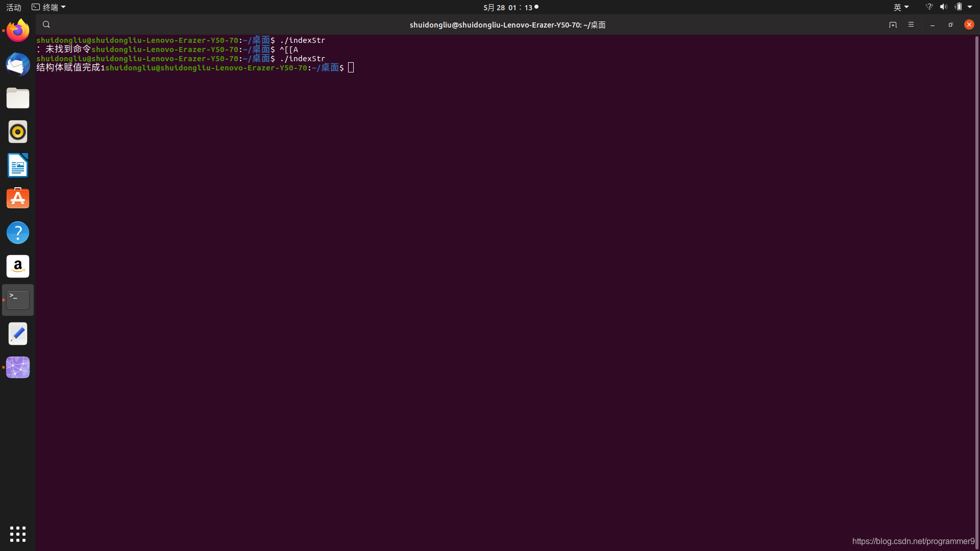The height and width of the screenshot is (551, 980).
Task: Click the volume speaker icon
Action: tap(943, 7)
